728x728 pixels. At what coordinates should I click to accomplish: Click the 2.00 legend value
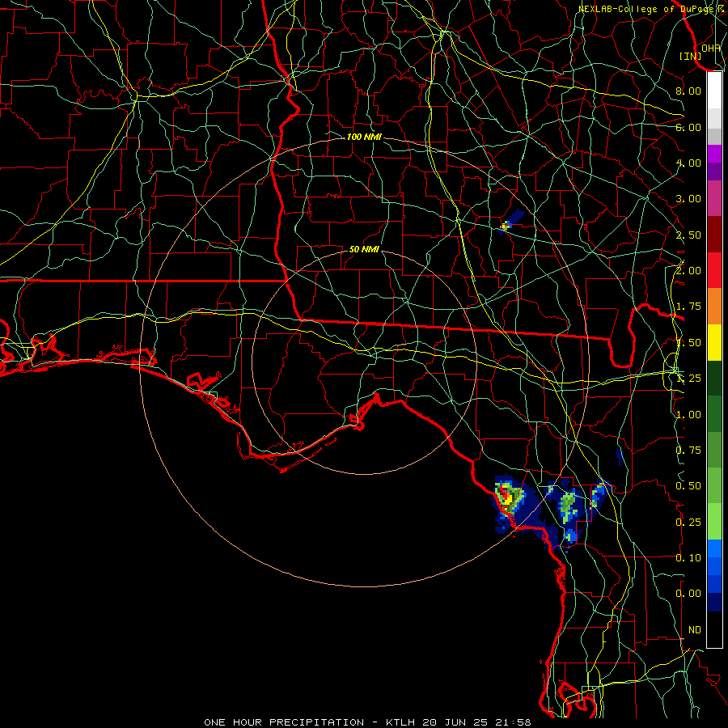pos(688,271)
